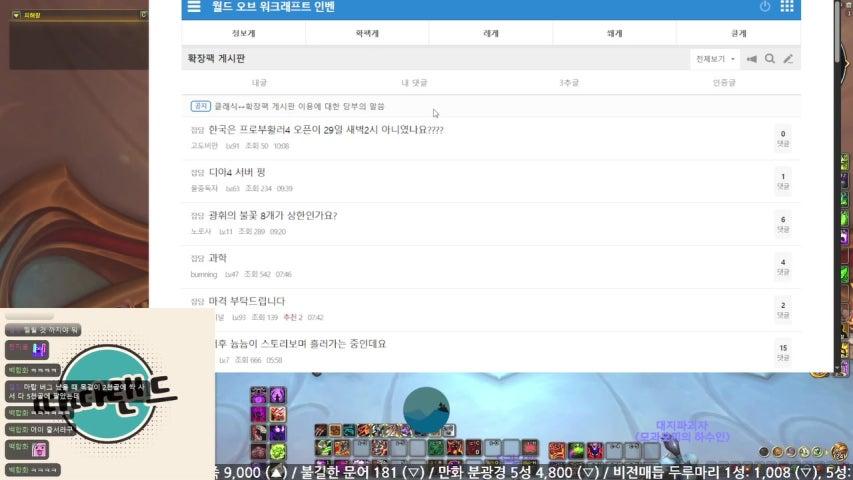This screenshot has width=853, height=480.
Task: Switch to the 썰게 tab
Action: pyautogui.click(x=615, y=33)
